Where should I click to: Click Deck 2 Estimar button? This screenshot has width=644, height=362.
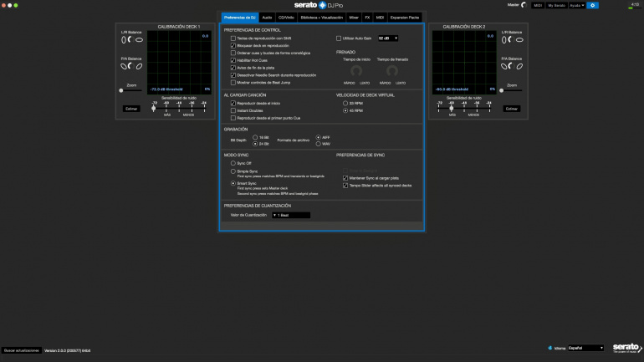tap(511, 109)
